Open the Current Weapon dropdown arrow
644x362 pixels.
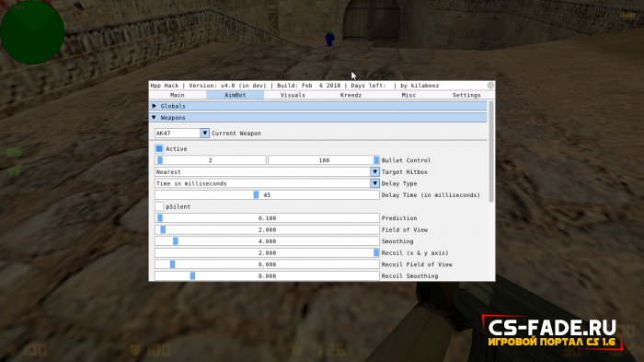click(204, 134)
